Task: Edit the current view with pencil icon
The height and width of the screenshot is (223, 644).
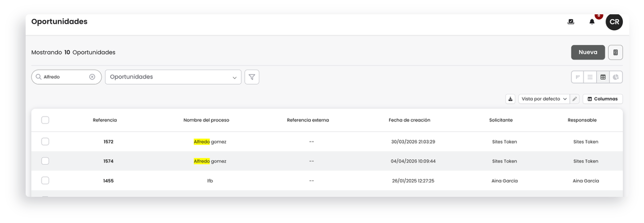Action: pos(574,99)
